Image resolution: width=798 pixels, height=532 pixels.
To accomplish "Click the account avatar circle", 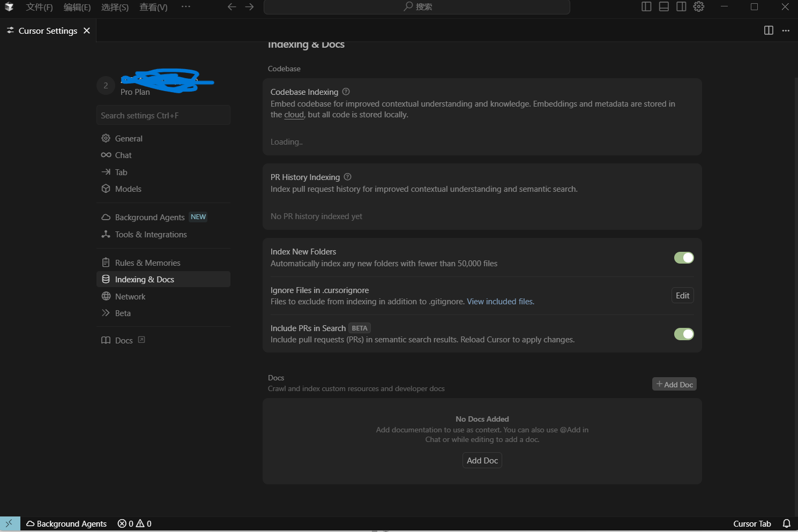I will point(106,85).
